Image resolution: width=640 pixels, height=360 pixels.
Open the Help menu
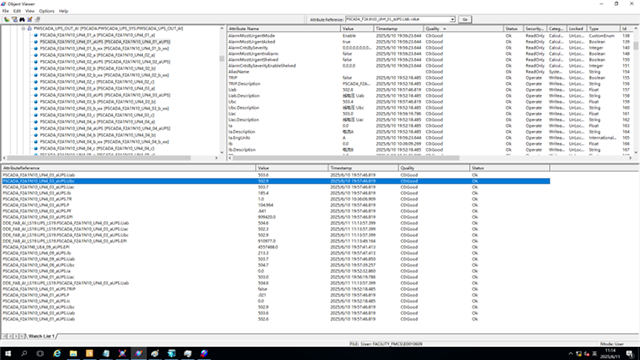[63, 11]
